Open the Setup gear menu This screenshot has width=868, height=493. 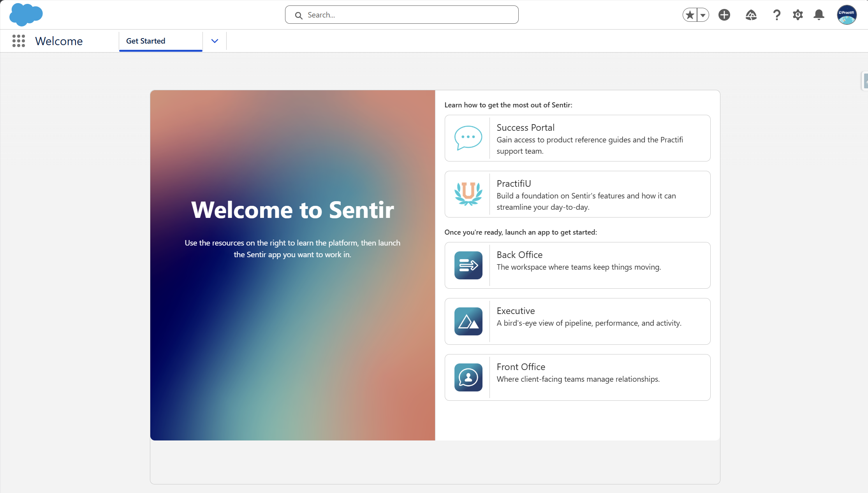(x=798, y=15)
